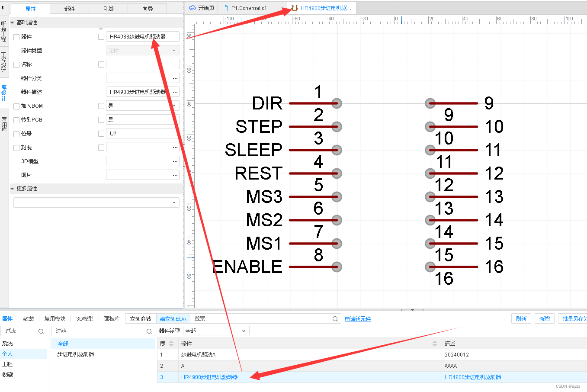Viewport: 587px width, 392px height.
Task: Switch to the 复用模块 library tab
Action: click(x=55, y=319)
